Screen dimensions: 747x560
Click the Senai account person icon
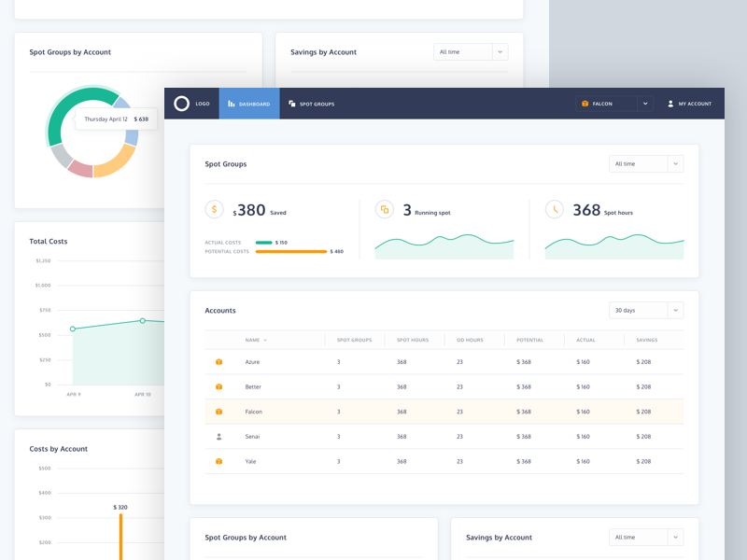coord(218,436)
